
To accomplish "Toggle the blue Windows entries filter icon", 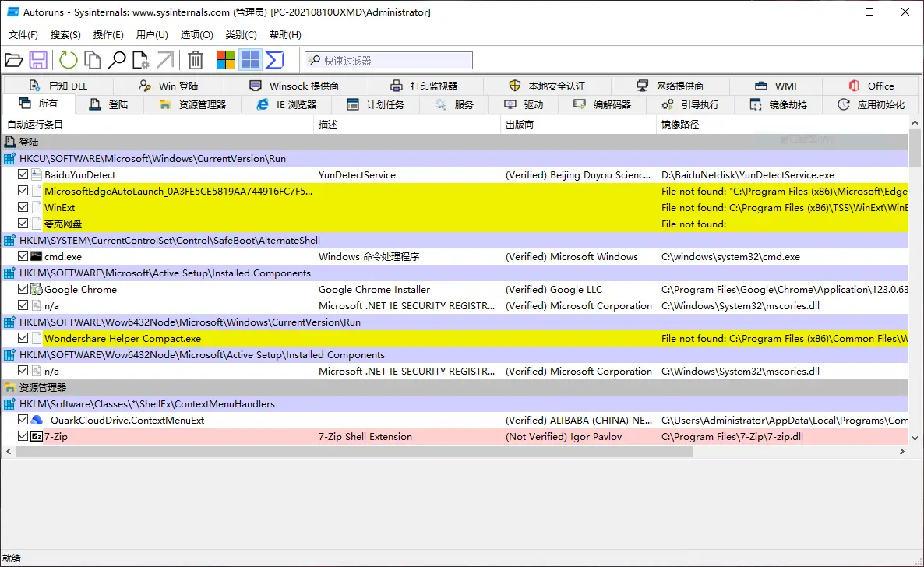I will [x=250, y=60].
